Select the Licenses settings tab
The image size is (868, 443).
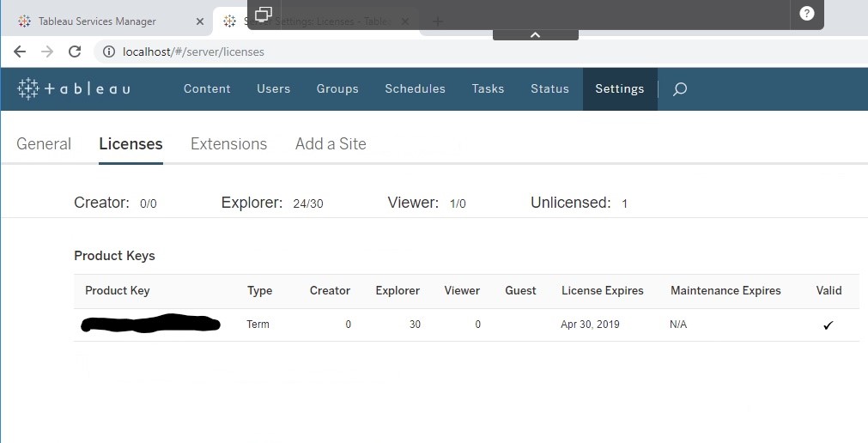(x=131, y=144)
